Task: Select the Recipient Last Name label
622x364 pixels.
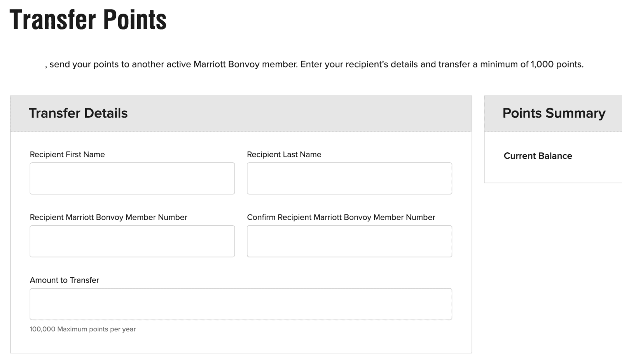Action: (x=284, y=154)
